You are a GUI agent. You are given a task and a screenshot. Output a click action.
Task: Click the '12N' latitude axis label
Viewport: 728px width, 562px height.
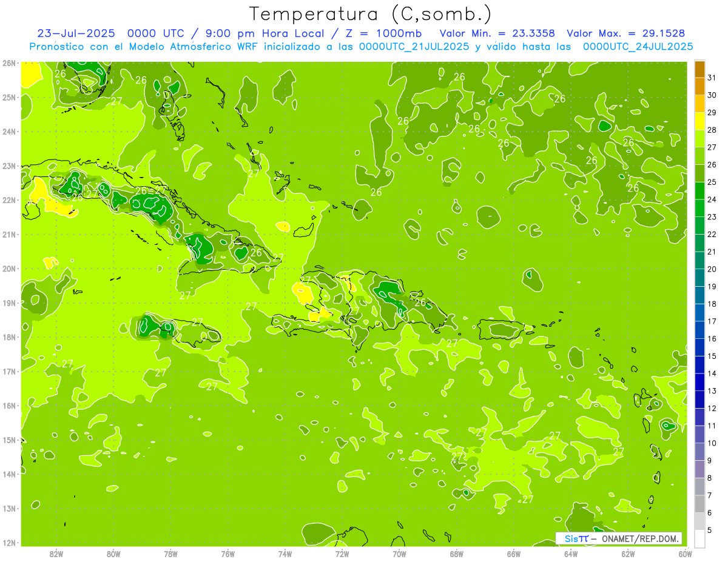(8, 543)
